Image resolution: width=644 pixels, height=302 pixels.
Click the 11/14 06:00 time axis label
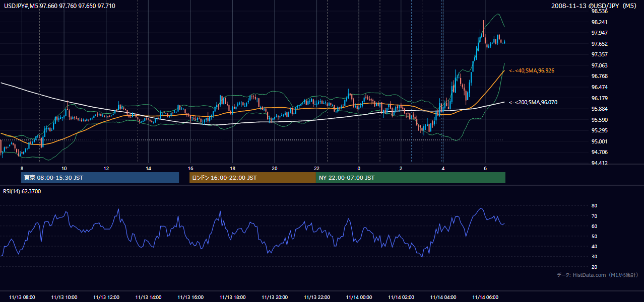485,297
